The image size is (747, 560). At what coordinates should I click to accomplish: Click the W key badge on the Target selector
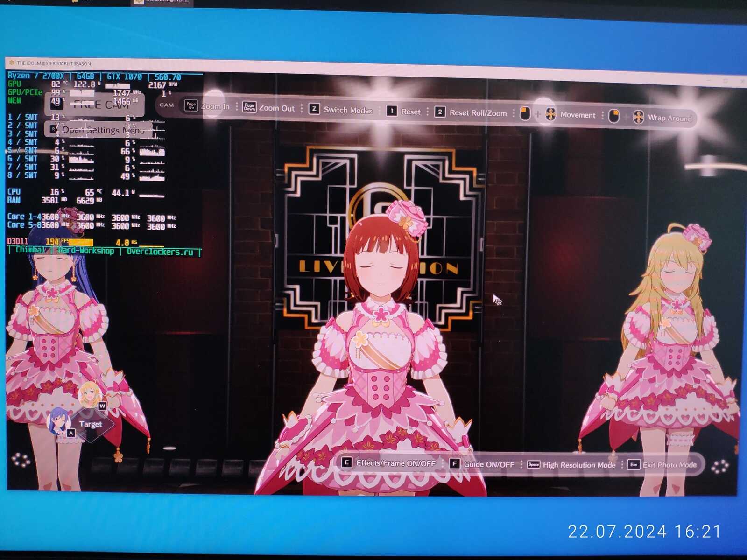[x=102, y=406]
